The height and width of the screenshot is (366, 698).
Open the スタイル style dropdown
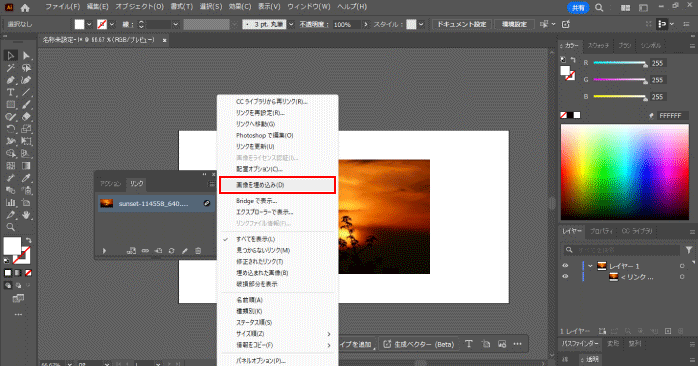pyautogui.click(x=421, y=24)
